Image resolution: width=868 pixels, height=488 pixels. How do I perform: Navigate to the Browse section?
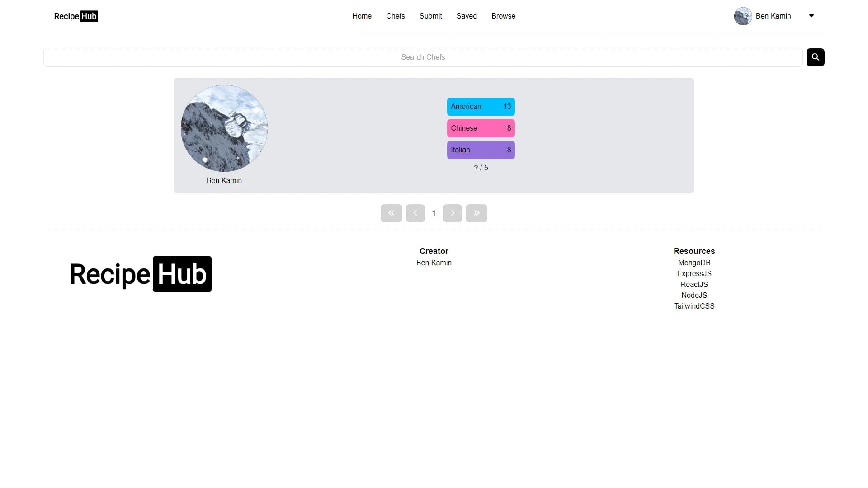(503, 16)
